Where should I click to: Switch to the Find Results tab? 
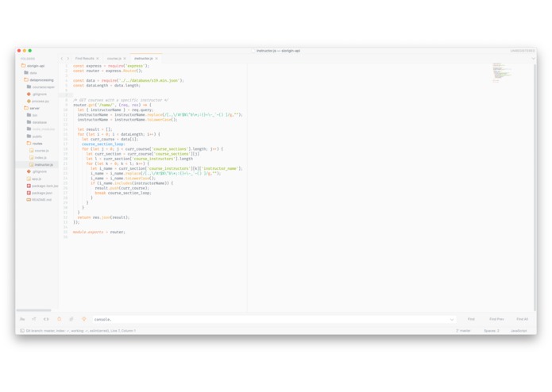pyautogui.click(x=84, y=59)
